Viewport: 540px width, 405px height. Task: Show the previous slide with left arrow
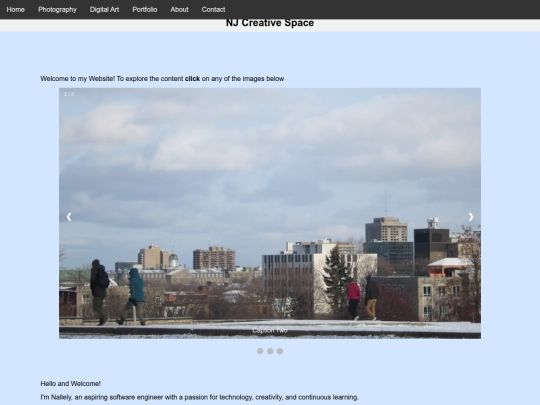tap(69, 217)
